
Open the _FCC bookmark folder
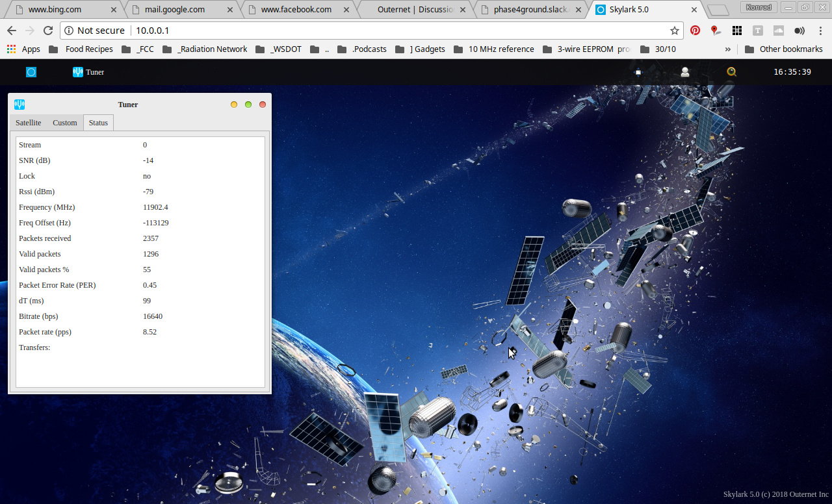(136, 49)
